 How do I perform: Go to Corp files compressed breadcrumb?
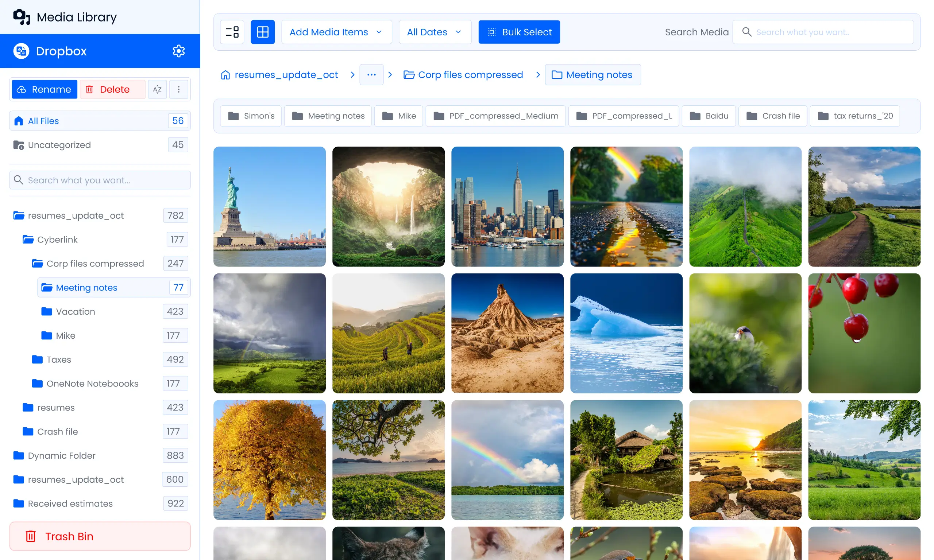pyautogui.click(x=463, y=75)
